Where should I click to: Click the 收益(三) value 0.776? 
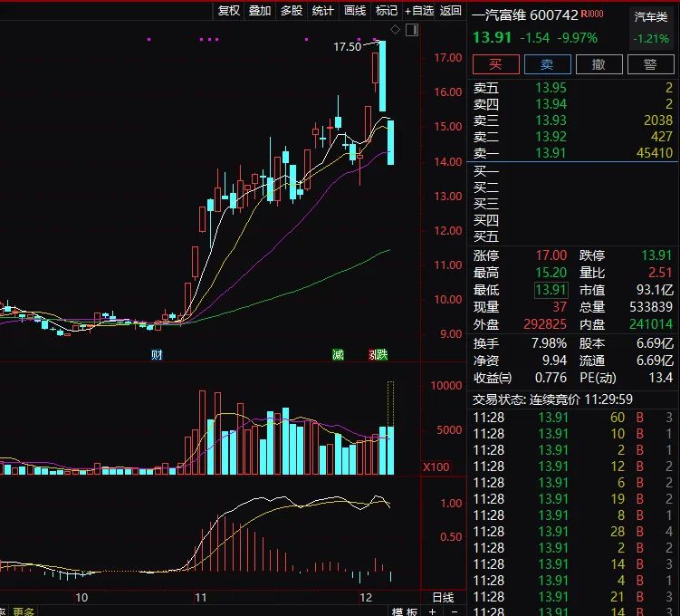click(x=551, y=378)
